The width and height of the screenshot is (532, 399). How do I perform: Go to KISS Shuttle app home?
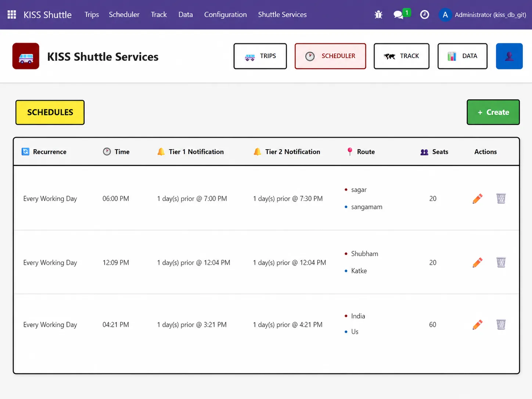tap(48, 15)
